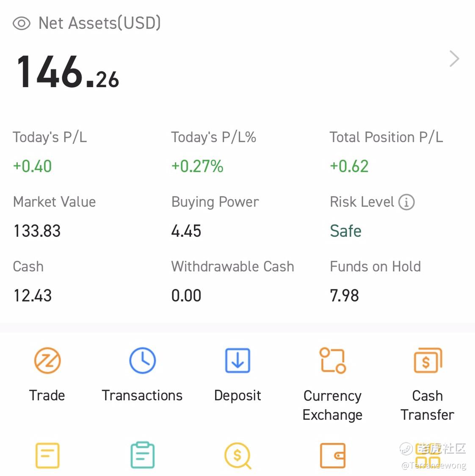Tap the yellow note document icon

[47, 456]
